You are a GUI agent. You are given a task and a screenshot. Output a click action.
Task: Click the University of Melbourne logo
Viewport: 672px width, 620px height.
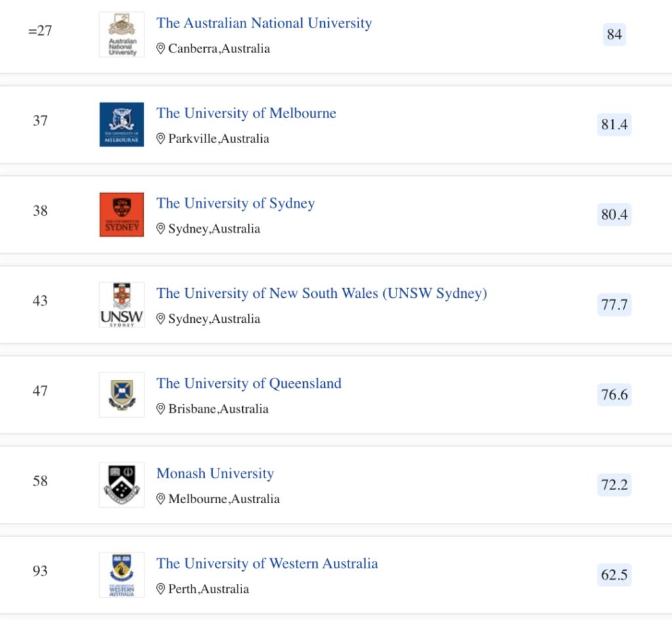pyautogui.click(x=121, y=125)
